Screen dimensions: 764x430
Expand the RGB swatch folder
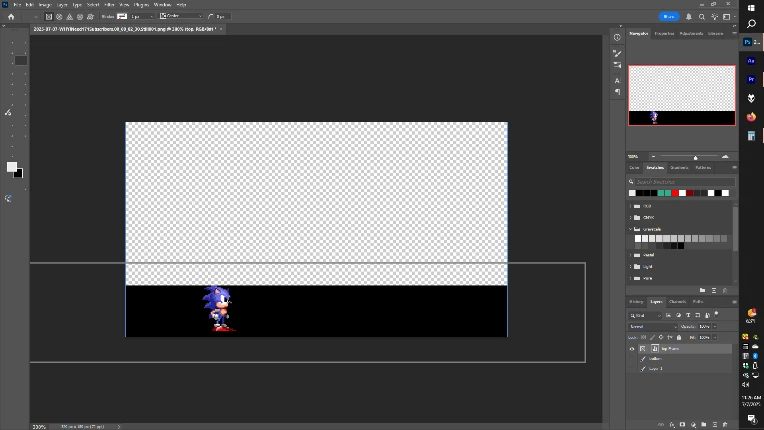pos(630,206)
